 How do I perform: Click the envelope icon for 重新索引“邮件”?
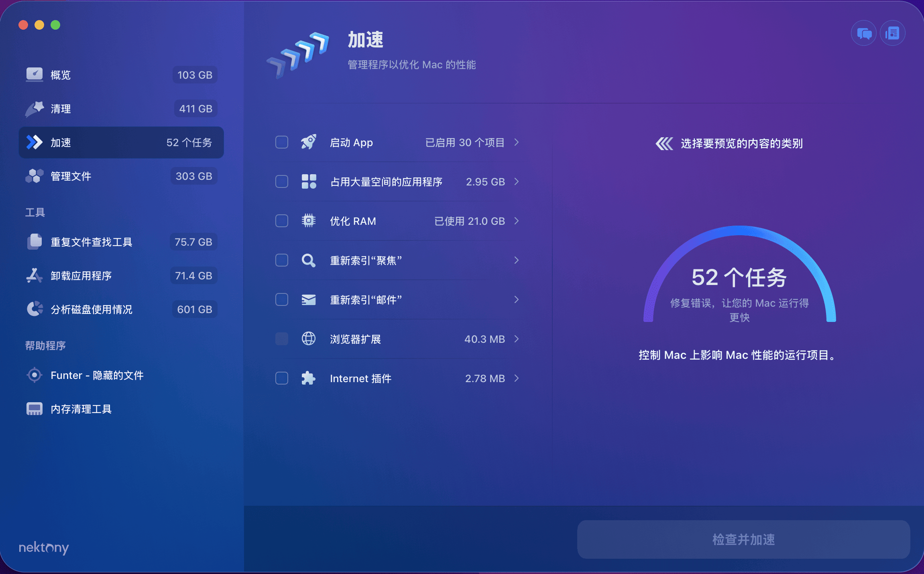click(308, 299)
